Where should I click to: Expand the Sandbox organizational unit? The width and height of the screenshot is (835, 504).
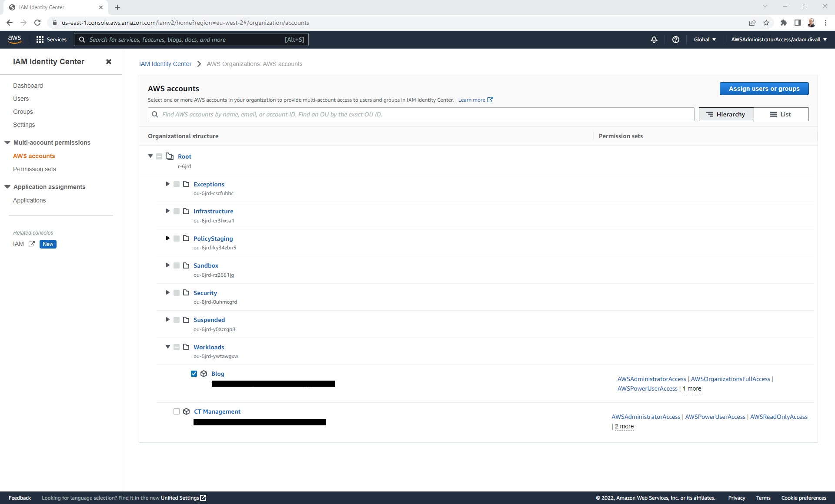click(167, 265)
